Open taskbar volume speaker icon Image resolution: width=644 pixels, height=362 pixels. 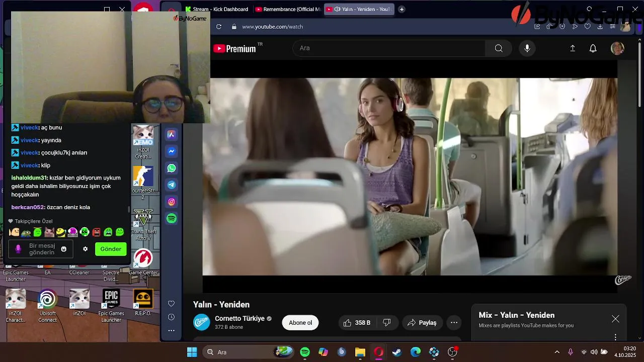tap(594, 352)
